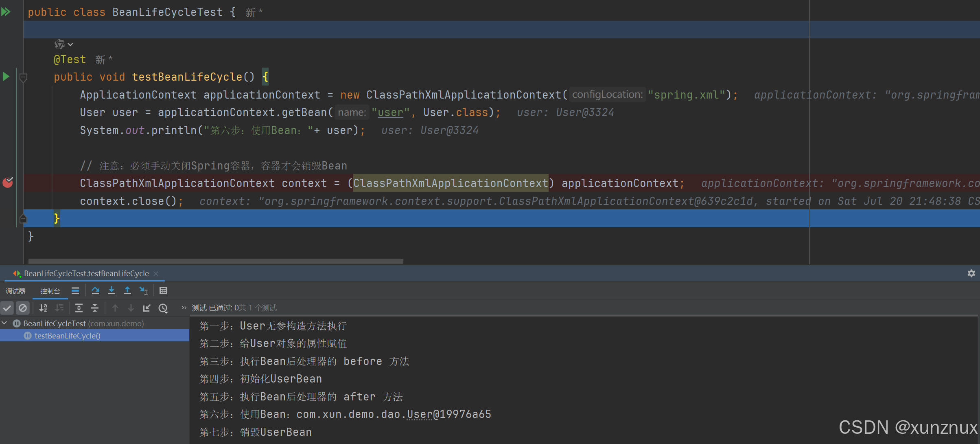
Task: Click the editor horizontal scrollbar
Action: pyautogui.click(x=216, y=261)
